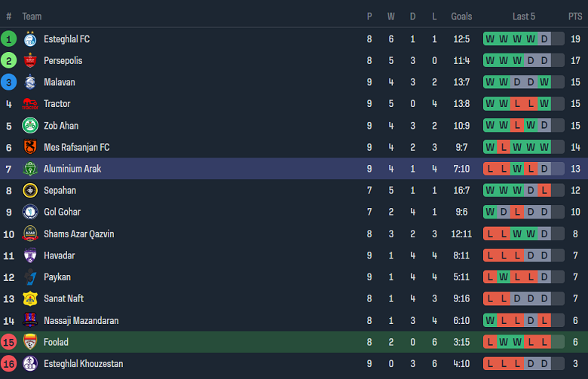This screenshot has height=379, width=588.
Task: Click the Malavan club crest
Action: point(30,82)
